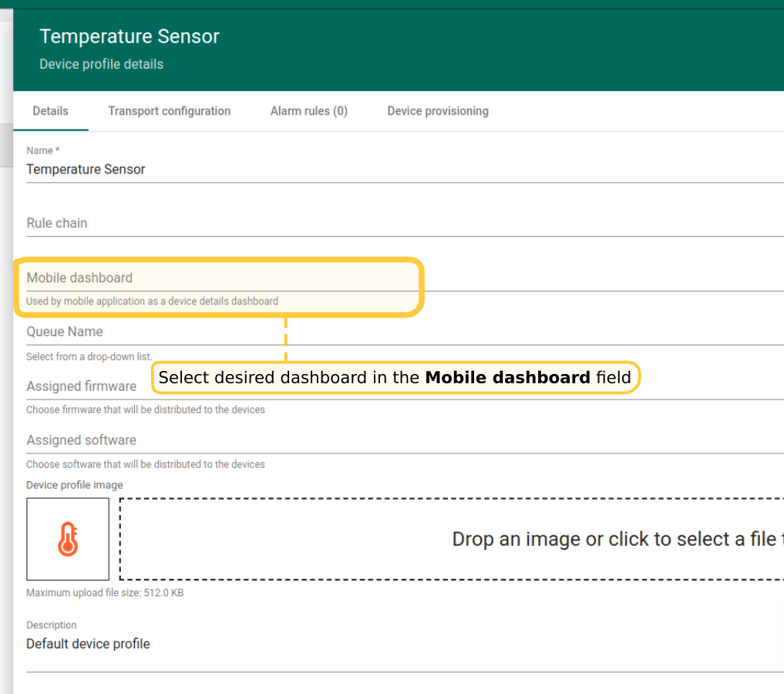784x694 pixels.
Task: Click the firmware distribution hint text
Action: coord(146,410)
